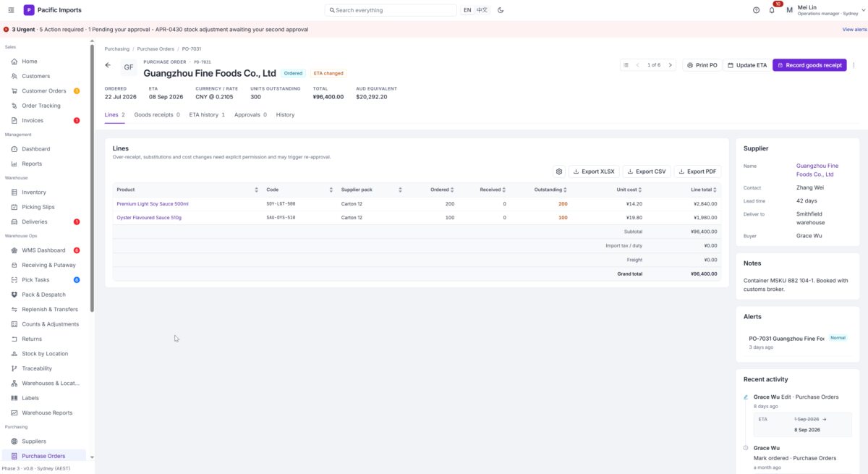Switch to the History tab
Viewport: 868px width, 474px height.
285,114
